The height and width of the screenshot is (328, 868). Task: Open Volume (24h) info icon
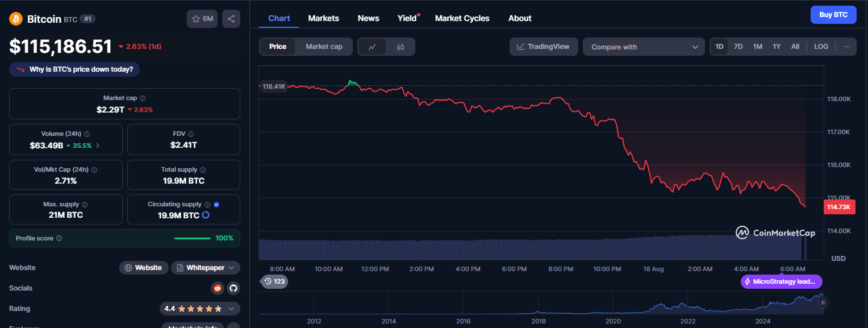pos(87,134)
